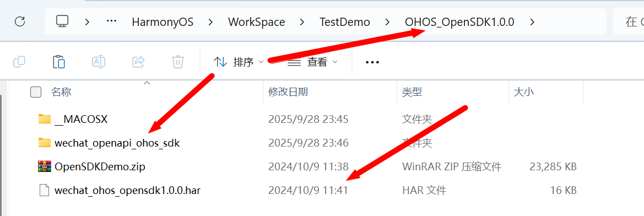Sort by the 类型 column header
The height and width of the screenshot is (216, 644).
[412, 92]
